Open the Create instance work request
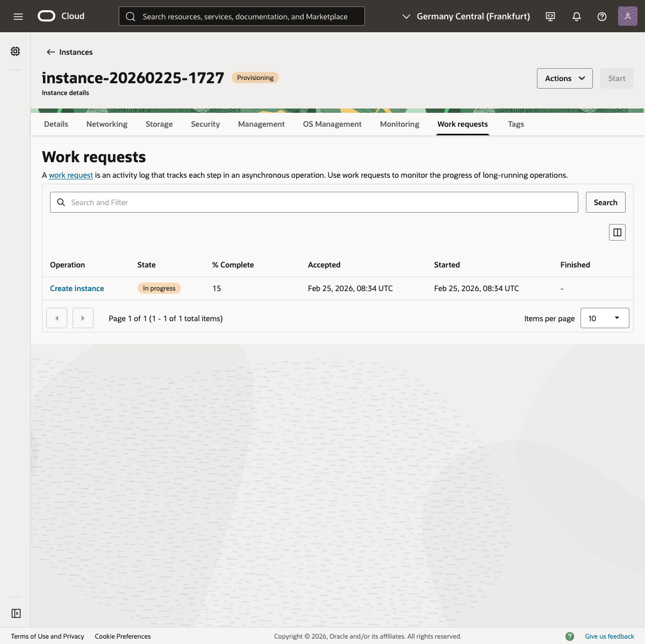 coord(77,288)
